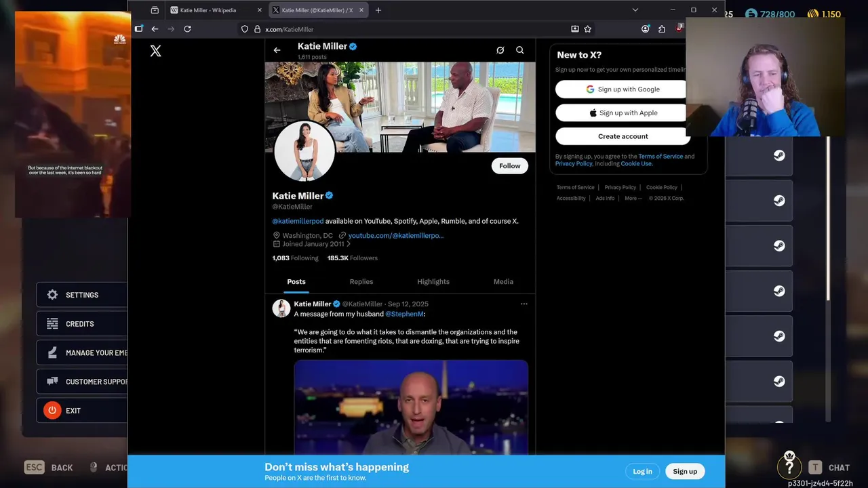
Task: Open the footer Ads info link
Action: click(605, 198)
